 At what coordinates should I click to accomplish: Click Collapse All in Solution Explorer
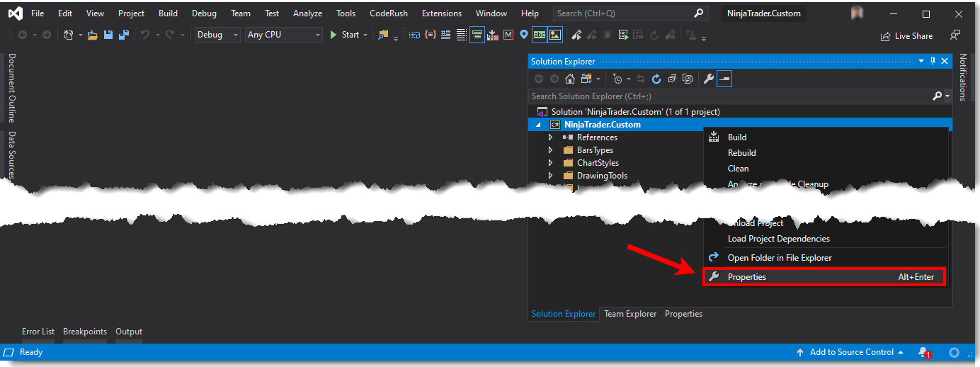click(x=672, y=79)
